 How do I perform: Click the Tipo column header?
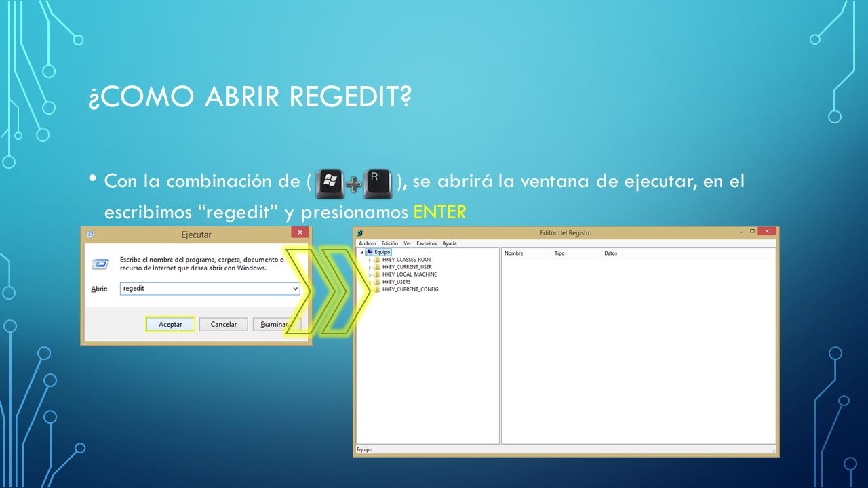[577, 253]
